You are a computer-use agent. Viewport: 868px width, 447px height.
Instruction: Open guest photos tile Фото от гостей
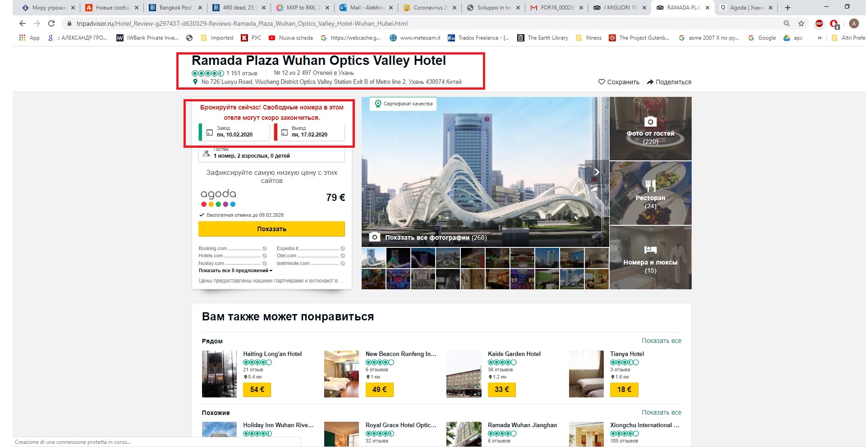click(650, 129)
